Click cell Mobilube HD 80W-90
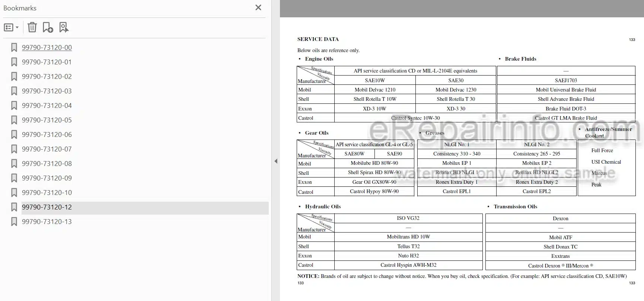The width and height of the screenshot is (644, 301). (374, 163)
